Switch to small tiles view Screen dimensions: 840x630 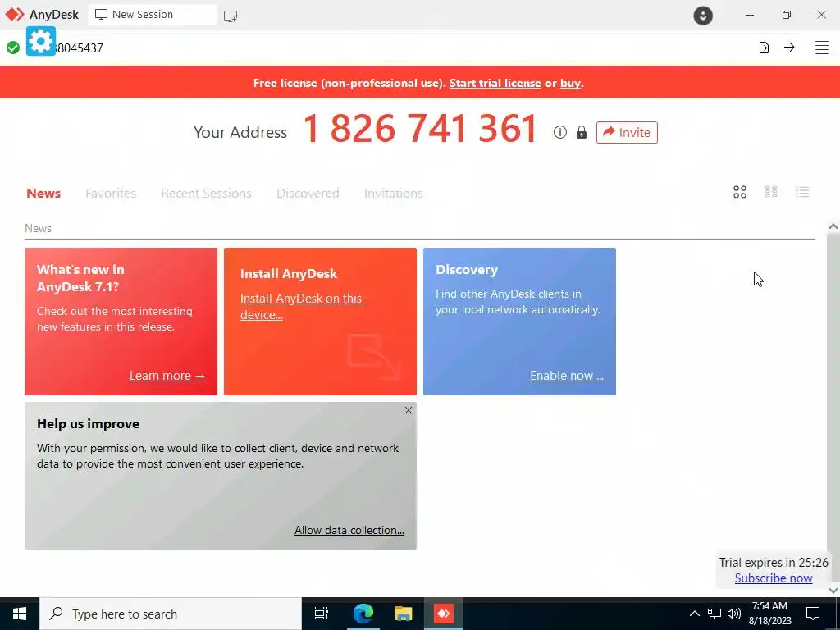click(x=771, y=192)
